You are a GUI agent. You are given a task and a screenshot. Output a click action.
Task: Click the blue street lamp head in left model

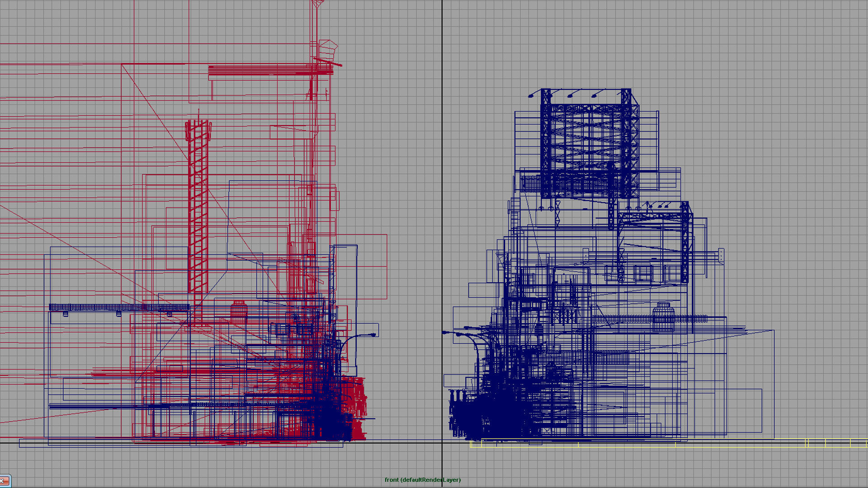373,335
